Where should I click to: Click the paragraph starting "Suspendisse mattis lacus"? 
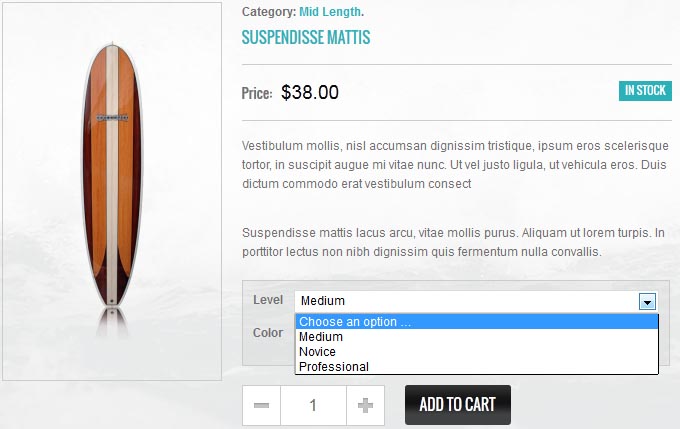[x=453, y=242]
